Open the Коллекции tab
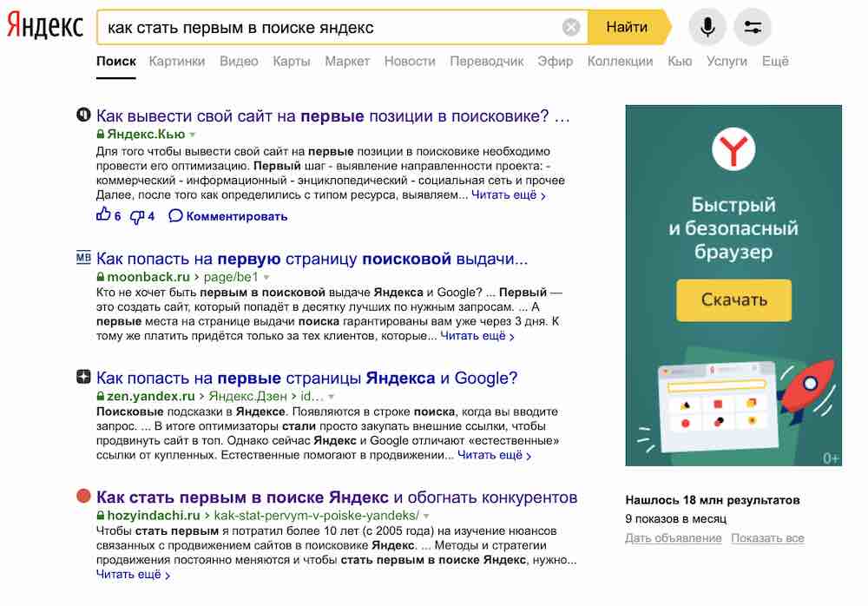Screen dimensions: 868x606 click(x=620, y=61)
